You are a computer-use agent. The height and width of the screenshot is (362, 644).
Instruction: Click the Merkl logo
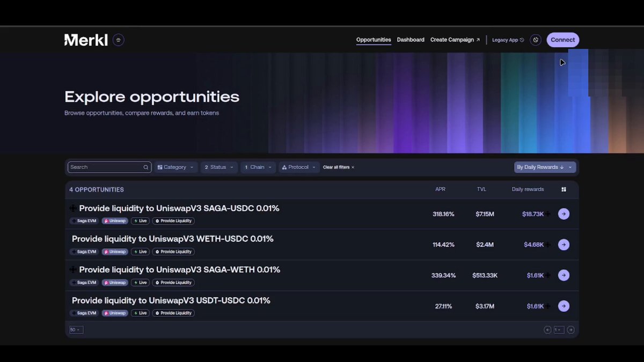[86, 40]
